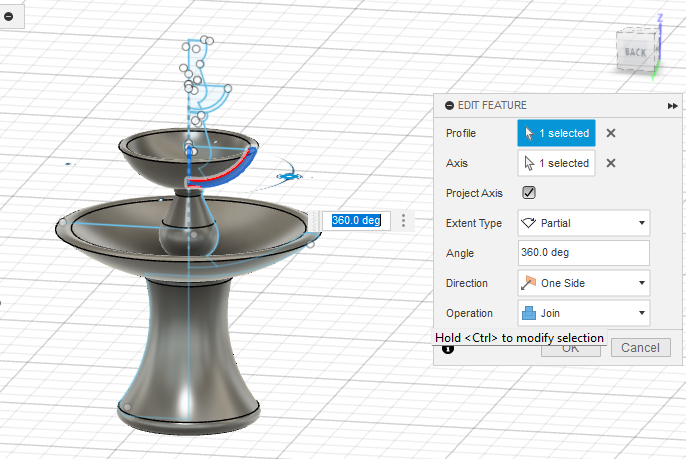Click the One Side direction icon
The width and height of the screenshot is (686, 459).
[x=528, y=283]
